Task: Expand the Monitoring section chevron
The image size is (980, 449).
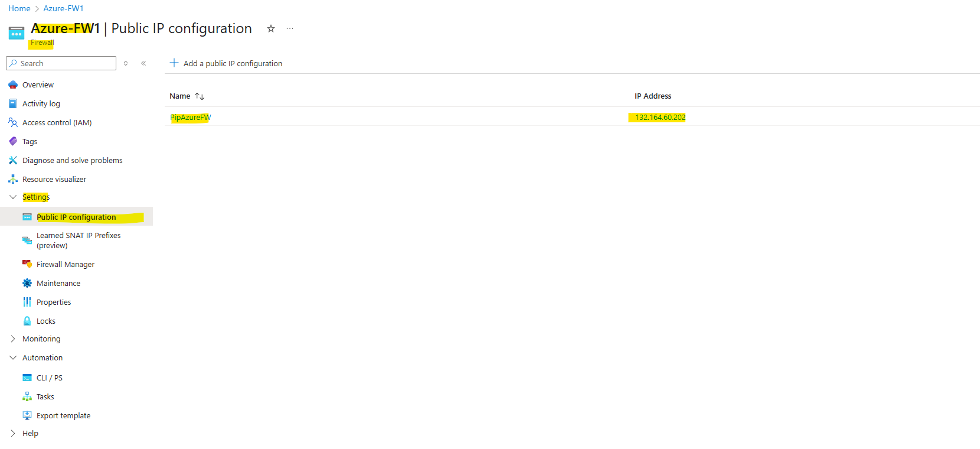Action: (13, 339)
